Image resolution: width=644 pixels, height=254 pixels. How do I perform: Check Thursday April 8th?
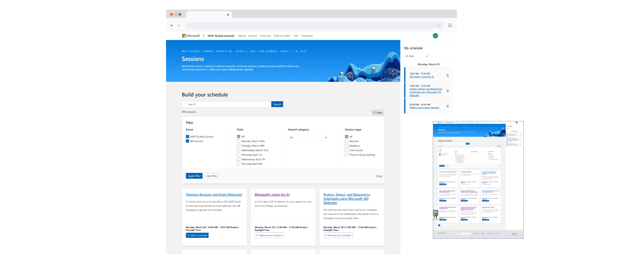point(239,164)
